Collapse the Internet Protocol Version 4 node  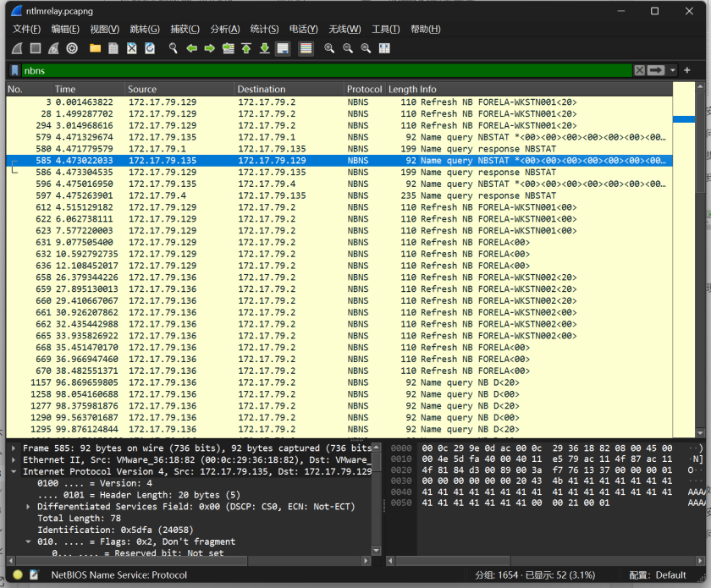pyautogui.click(x=14, y=471)
